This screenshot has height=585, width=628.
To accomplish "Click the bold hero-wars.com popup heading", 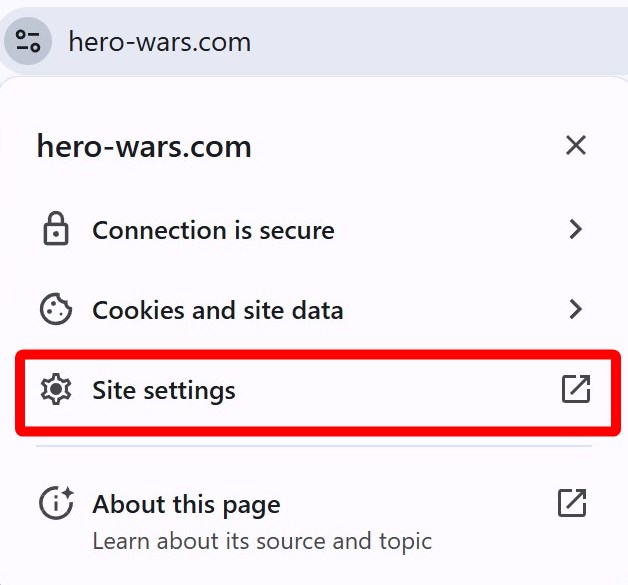I will [144, 147].
